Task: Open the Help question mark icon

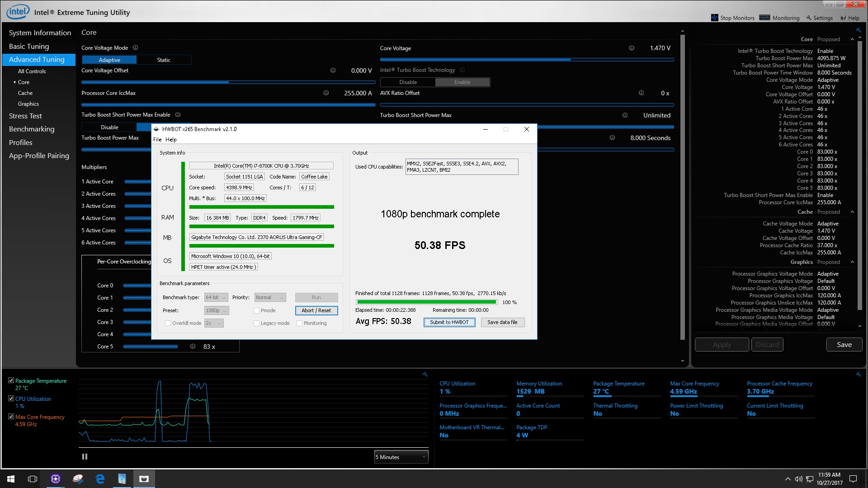Action: 843,18
